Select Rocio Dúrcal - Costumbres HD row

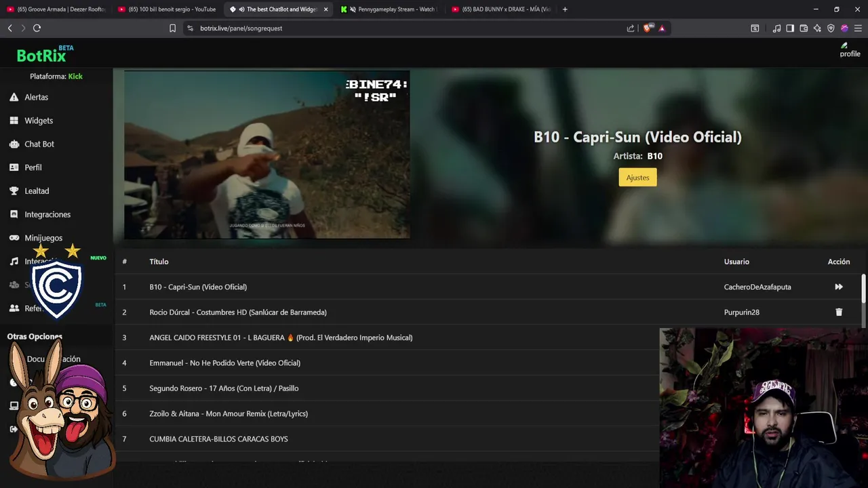tap(488, 312)
